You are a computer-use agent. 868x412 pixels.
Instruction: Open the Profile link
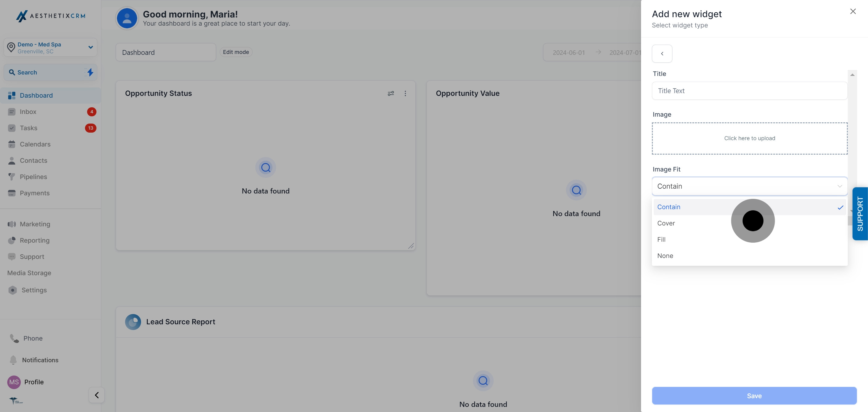pyautogui.click(x=34, y=382)
